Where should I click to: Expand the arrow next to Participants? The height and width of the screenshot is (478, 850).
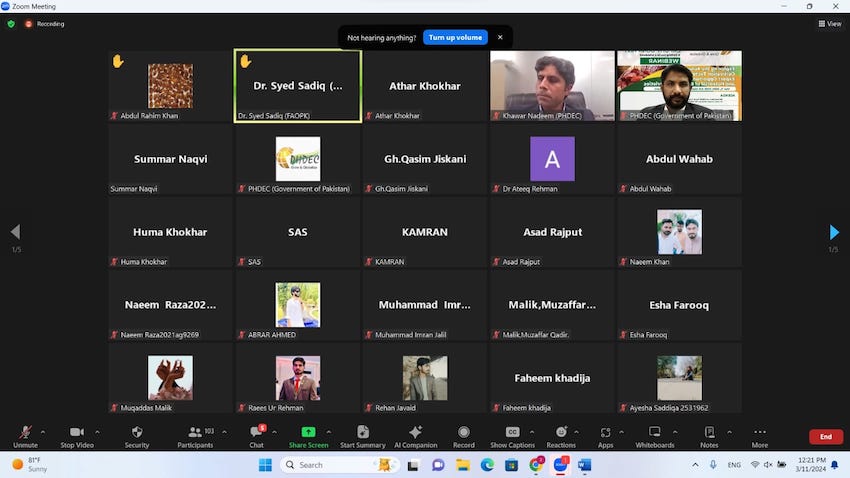[x=223, y=432]
